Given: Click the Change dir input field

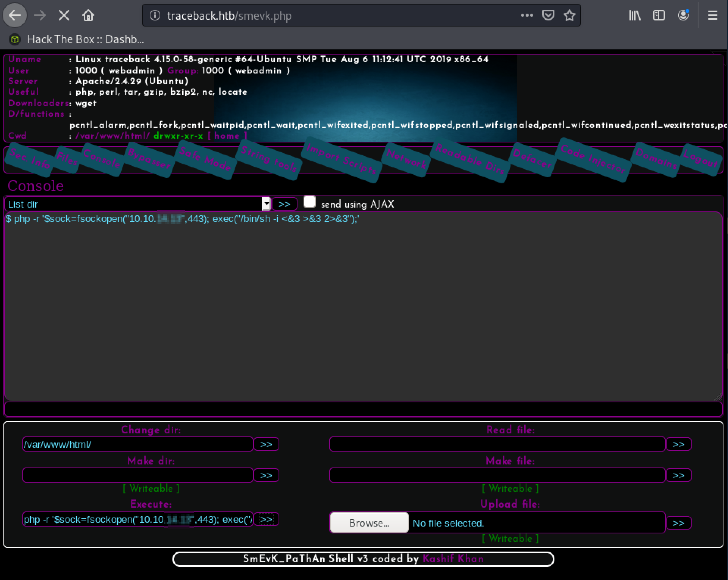Looking at the screenshot, I should [138, 444].
